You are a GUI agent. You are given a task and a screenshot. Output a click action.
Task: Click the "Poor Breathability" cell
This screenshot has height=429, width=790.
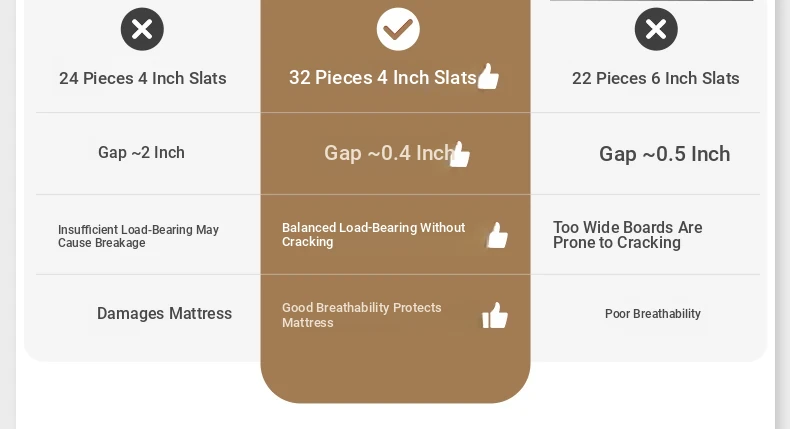click(652, 314)
